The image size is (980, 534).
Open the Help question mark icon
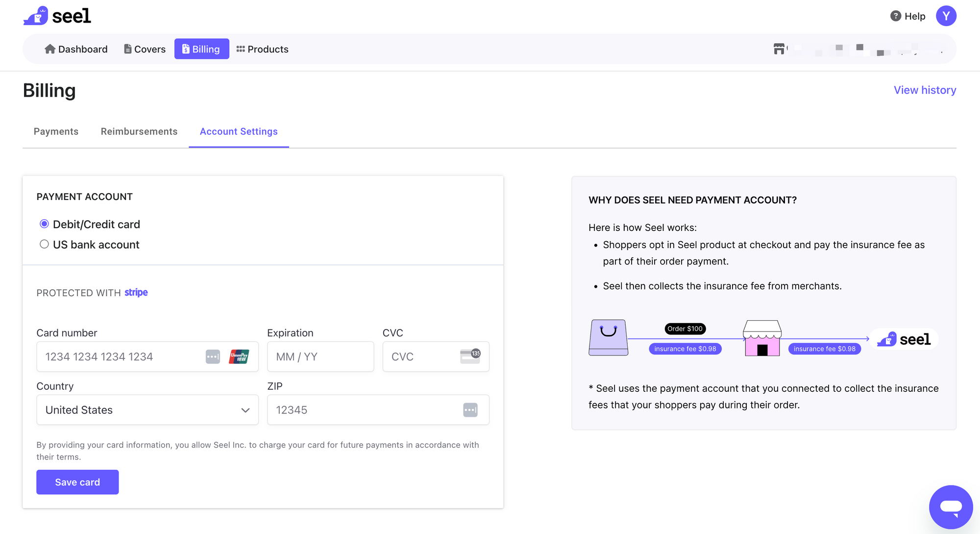[895, 16]
